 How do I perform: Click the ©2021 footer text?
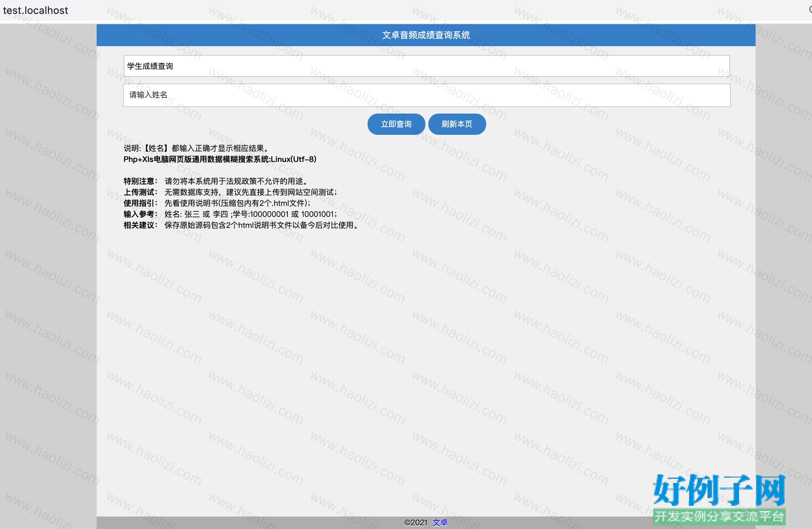(416, 523)
